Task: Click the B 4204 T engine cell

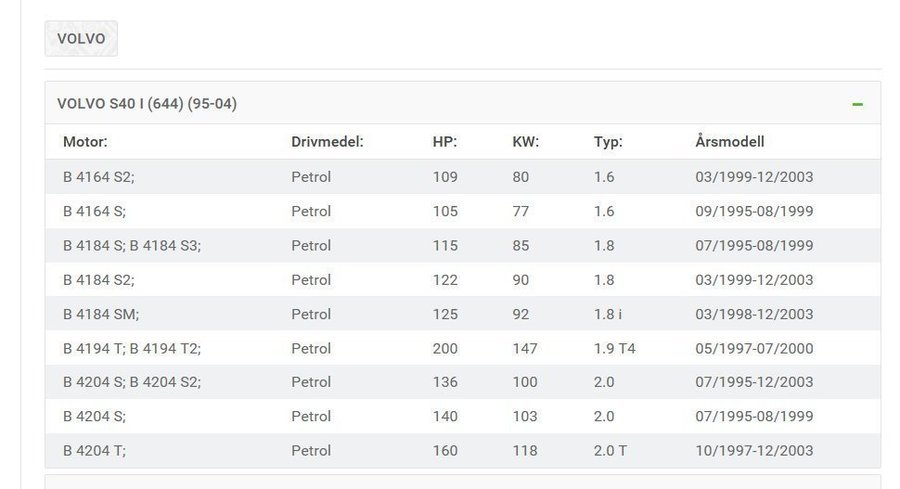Action: tap(94, 451)
